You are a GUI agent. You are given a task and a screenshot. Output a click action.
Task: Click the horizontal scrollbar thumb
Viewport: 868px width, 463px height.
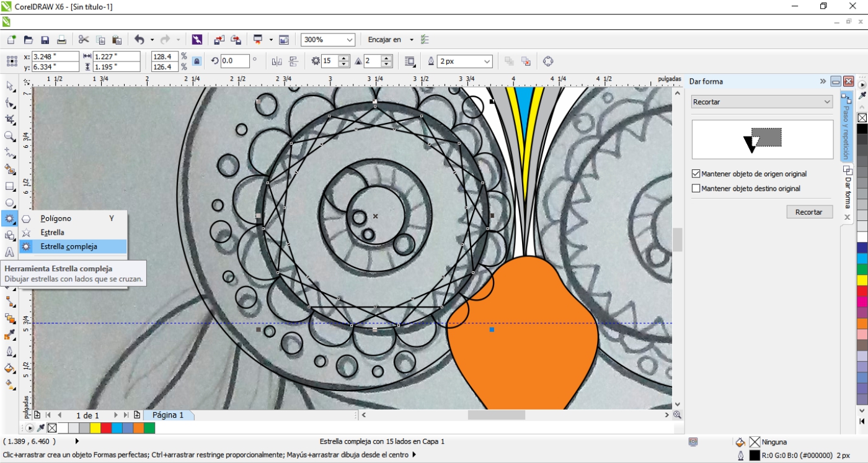(x=496, y=415)
